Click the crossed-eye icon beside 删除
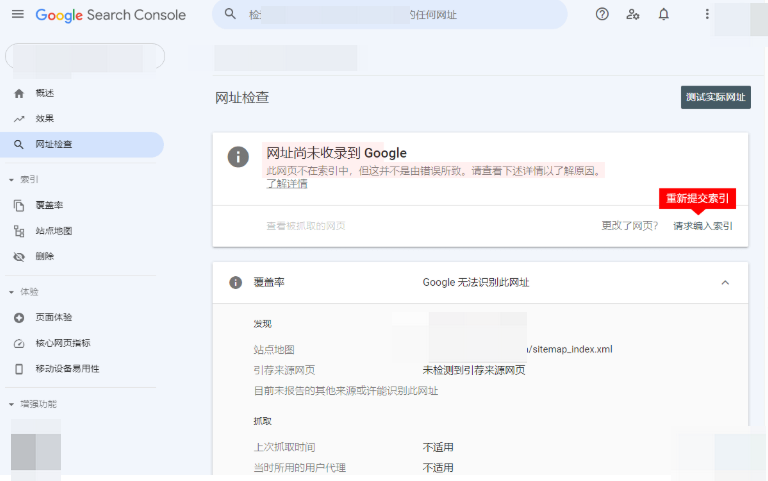The height and width of the screenshot is (481, 768). coord(19,257)
